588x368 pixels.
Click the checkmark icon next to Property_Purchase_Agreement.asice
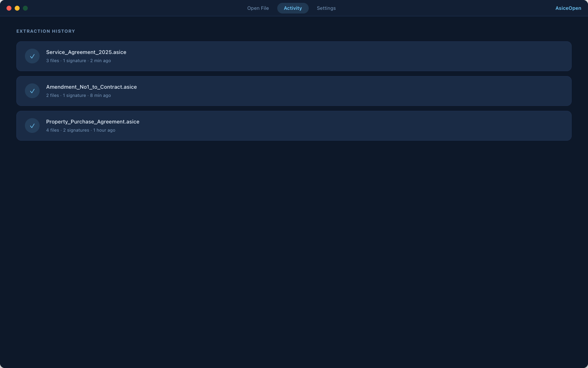pyautogui.click(x=32, y=126)
